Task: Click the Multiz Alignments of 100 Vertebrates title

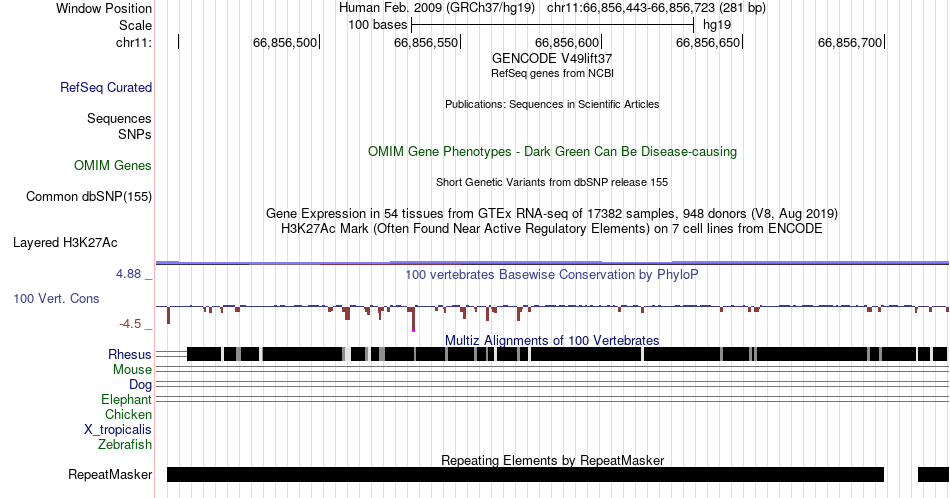Action: pos(552,340)
